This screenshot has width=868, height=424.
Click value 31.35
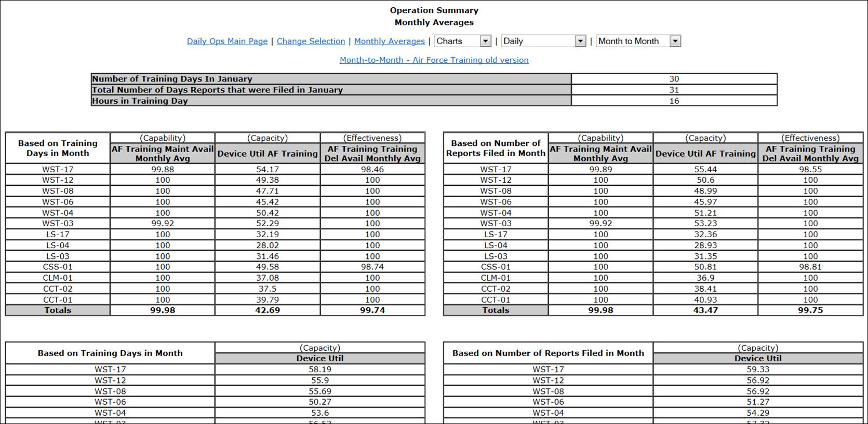pos(705,256)
